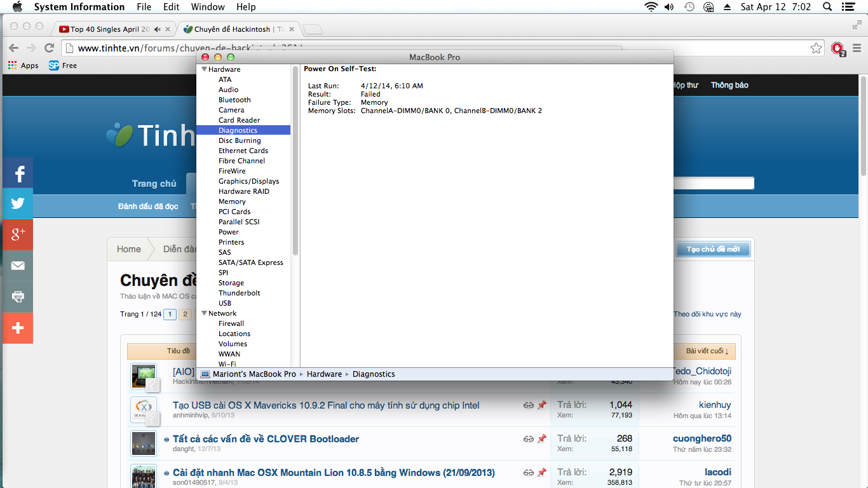Open the Apps shortcut in bookmarks bar
The image size is (868, 488).
23,65
